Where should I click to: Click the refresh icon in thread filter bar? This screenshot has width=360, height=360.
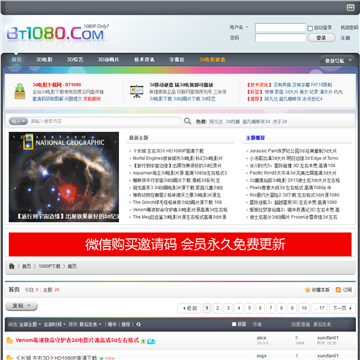(x=139, y=324)
